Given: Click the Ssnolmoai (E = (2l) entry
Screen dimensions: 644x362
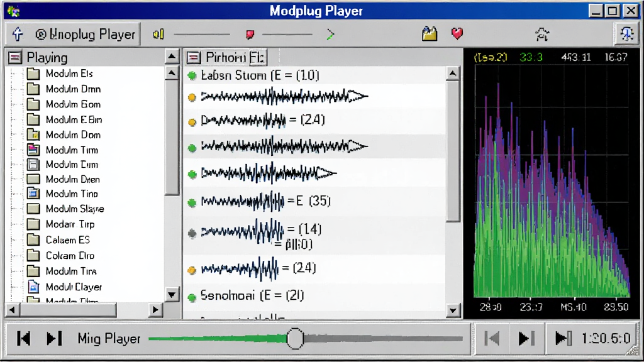Looking at the screenshot, I should pos(252,295).
